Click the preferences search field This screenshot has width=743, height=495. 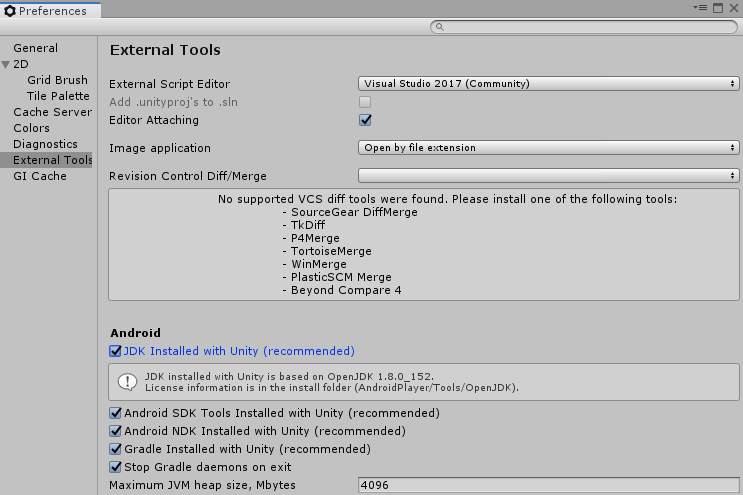pyautogui.click(x=584, y=27)
